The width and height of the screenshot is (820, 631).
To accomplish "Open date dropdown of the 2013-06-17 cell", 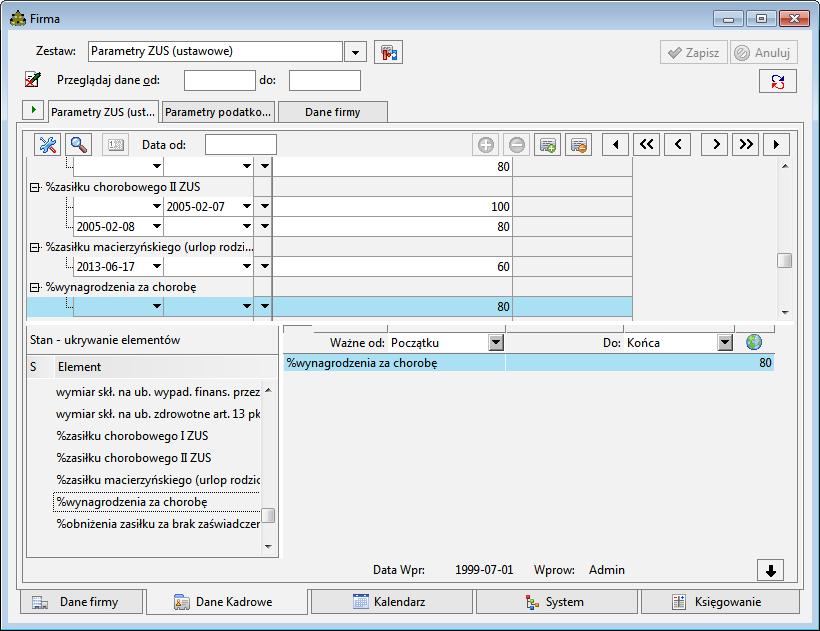I will [156, 267].
